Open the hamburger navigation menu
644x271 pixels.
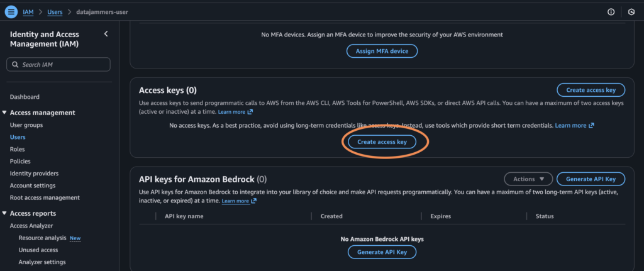[x=11, y=11]
